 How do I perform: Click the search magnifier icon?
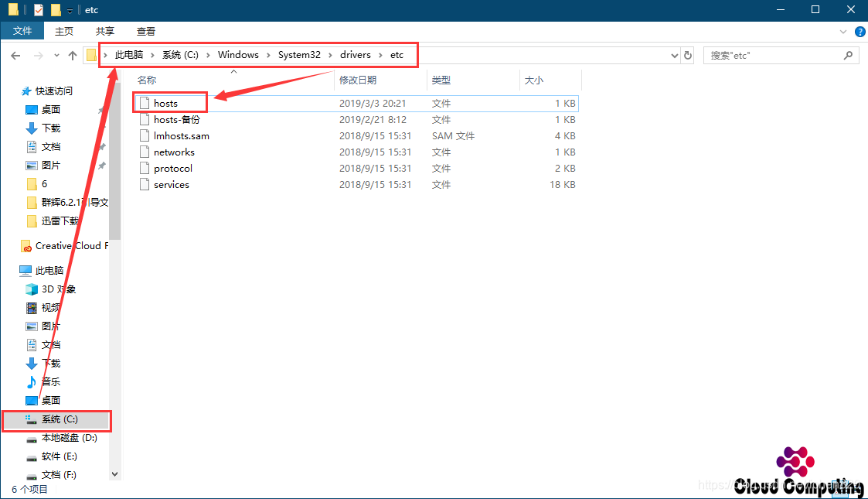point(848,56)
